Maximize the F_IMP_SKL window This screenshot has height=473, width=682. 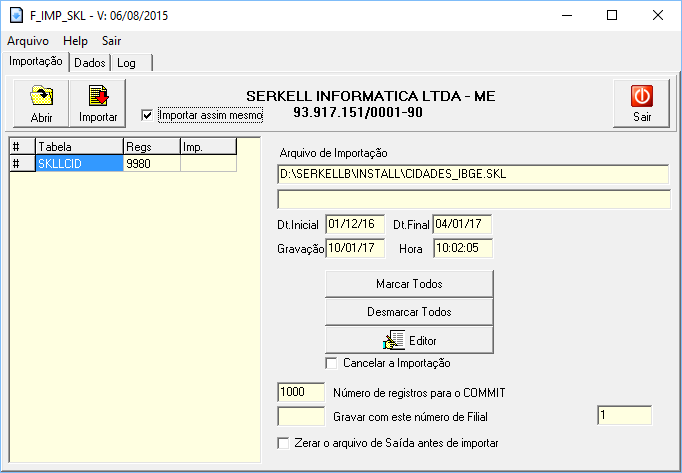pos(612,16)
